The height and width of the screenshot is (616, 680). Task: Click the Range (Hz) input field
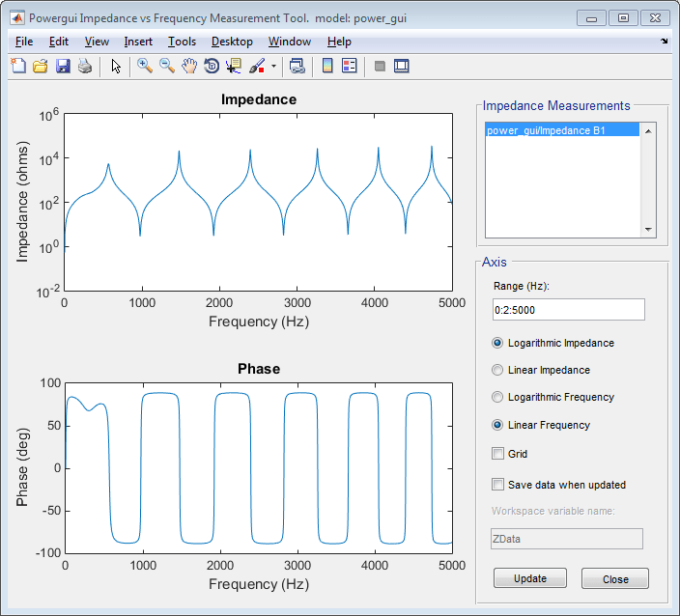(x=567, y=309)
